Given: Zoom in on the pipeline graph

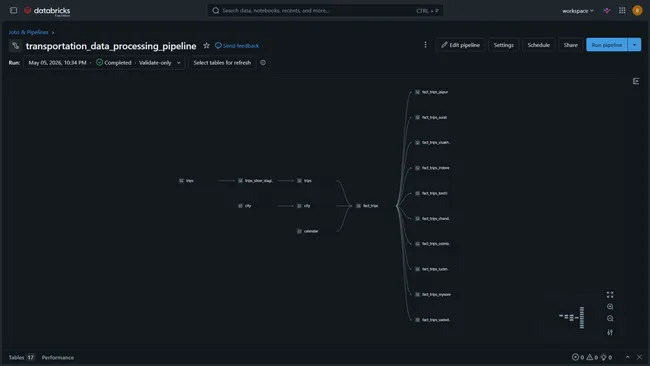Looking at the screenshot, I should point(610,307).
